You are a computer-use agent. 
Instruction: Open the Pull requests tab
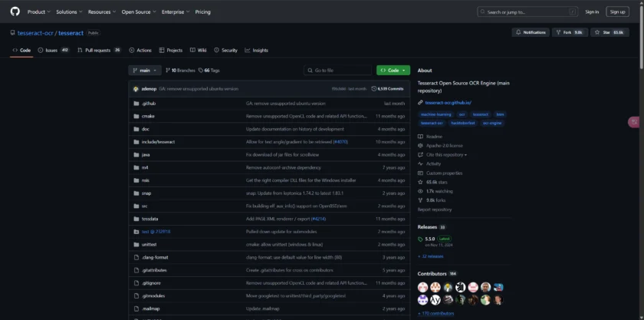[x=99, y=50]
